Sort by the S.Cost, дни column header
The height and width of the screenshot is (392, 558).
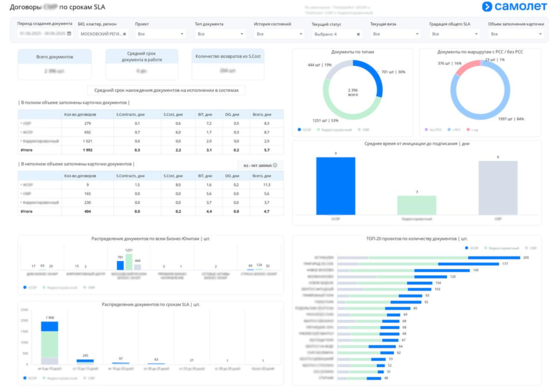point(173,115)
